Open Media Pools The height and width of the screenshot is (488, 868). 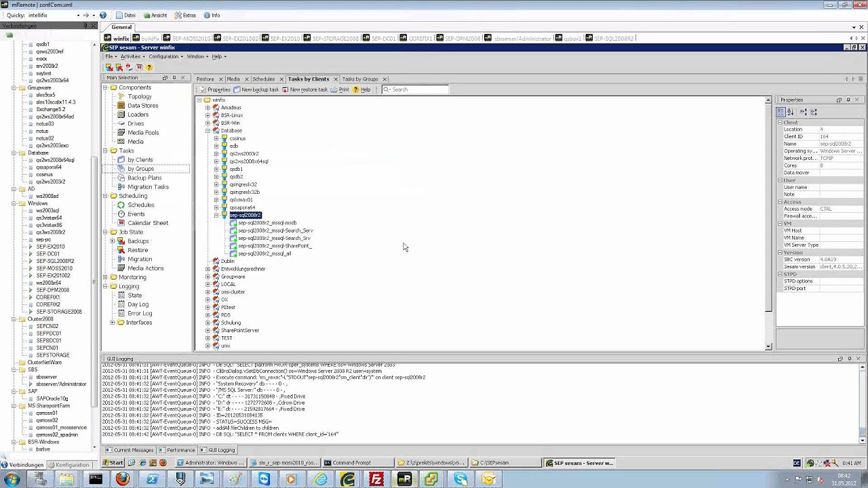tap(143, 133)
